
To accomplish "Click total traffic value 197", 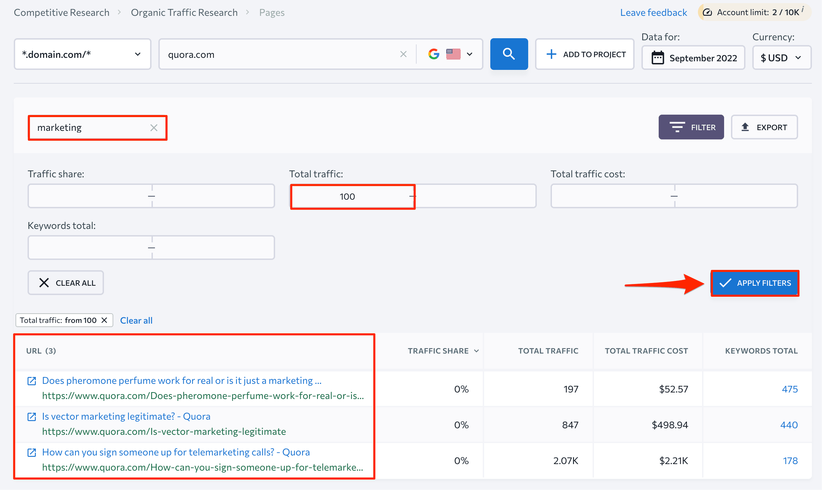I will [571, 389].
